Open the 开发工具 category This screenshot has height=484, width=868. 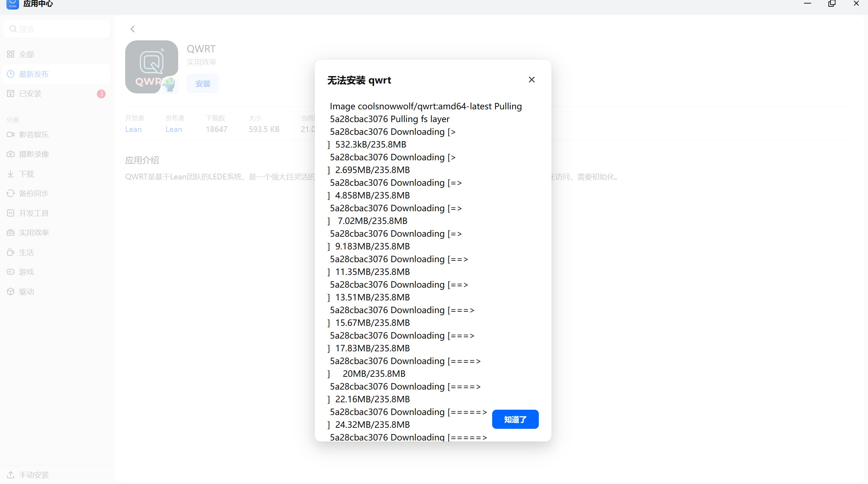pyautogui.click(x=34, y=213)
